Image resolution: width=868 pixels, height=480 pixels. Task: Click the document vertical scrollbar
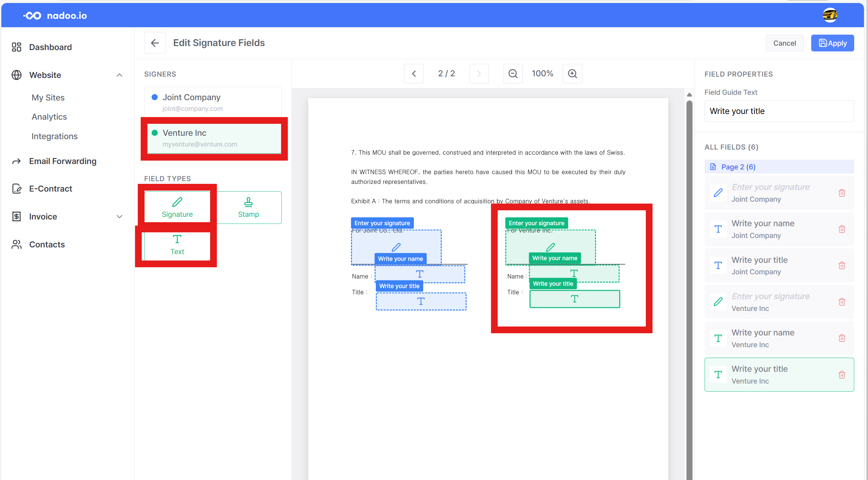(x=689, y=290)
